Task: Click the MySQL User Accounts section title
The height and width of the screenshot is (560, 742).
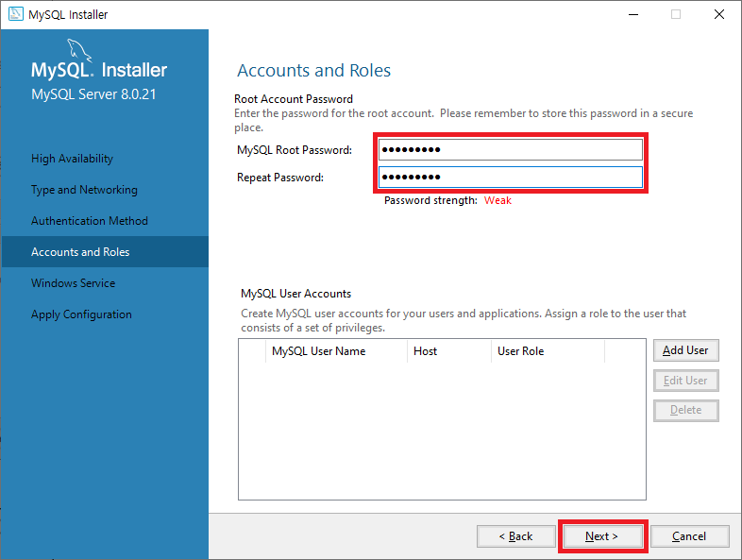Action: click(295, 294)
